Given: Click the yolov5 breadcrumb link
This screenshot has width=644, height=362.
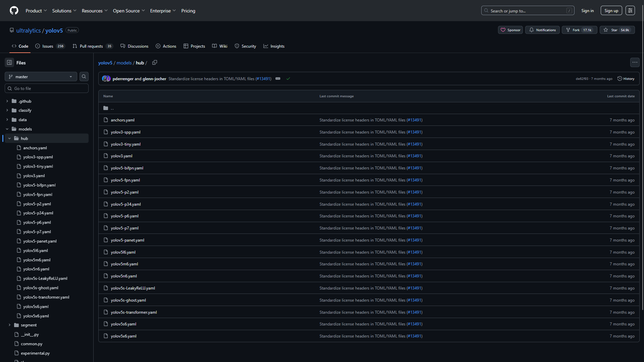Looking at the screenshot, I should (105, 63).
